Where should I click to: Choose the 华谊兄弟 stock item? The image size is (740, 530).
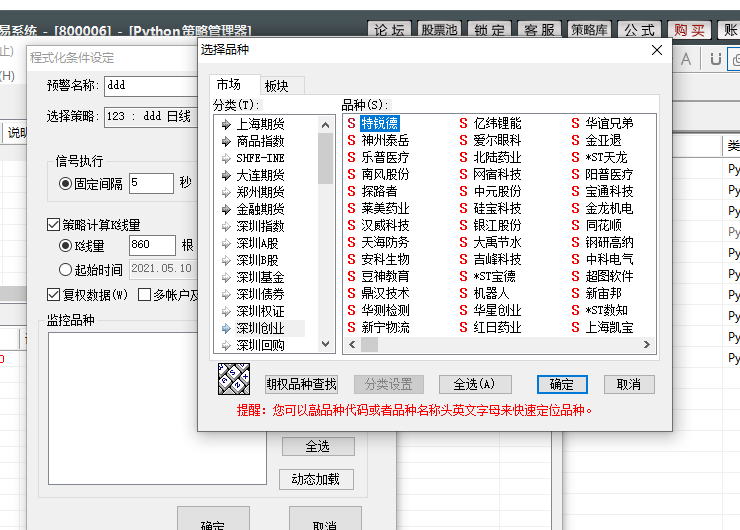[608, 124]
